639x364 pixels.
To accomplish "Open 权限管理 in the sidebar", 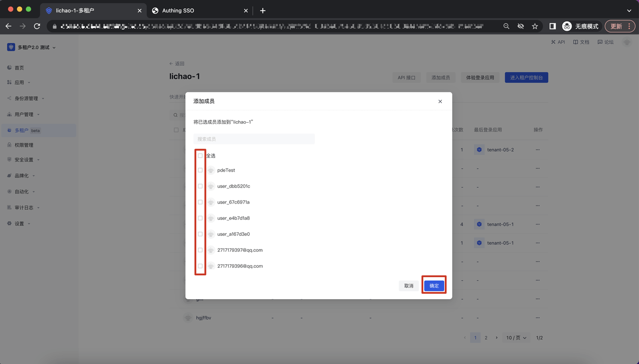I will [24, 145].
